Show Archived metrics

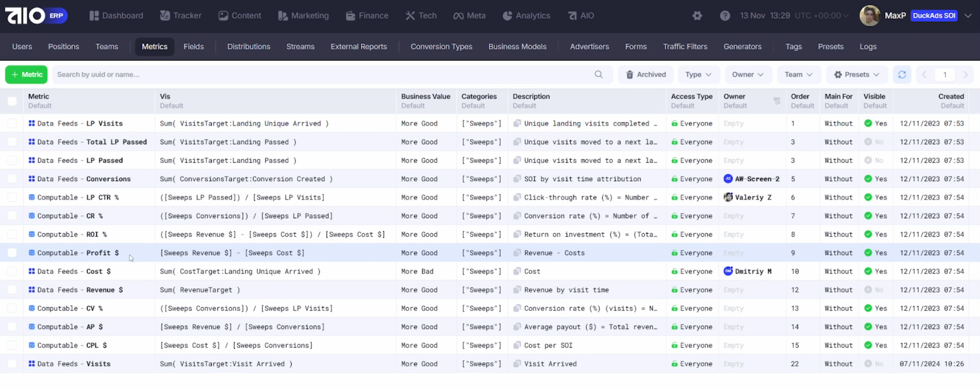point(646,75)
